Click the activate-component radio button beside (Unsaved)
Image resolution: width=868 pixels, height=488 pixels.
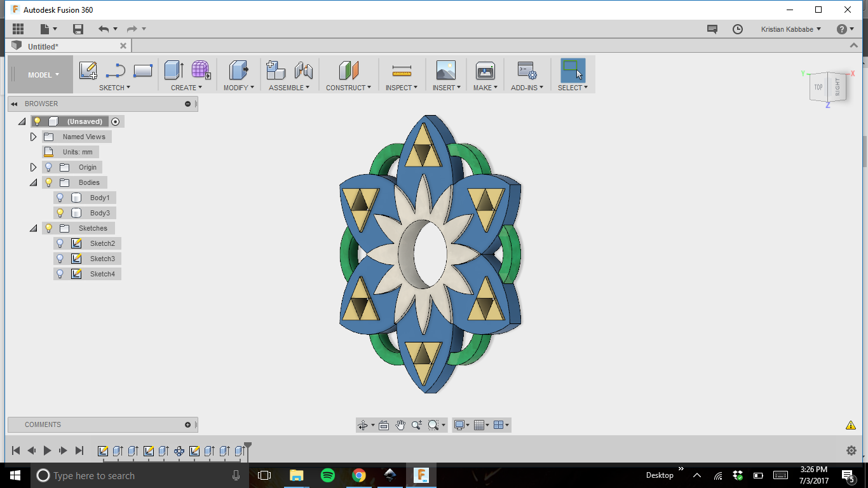115,121
